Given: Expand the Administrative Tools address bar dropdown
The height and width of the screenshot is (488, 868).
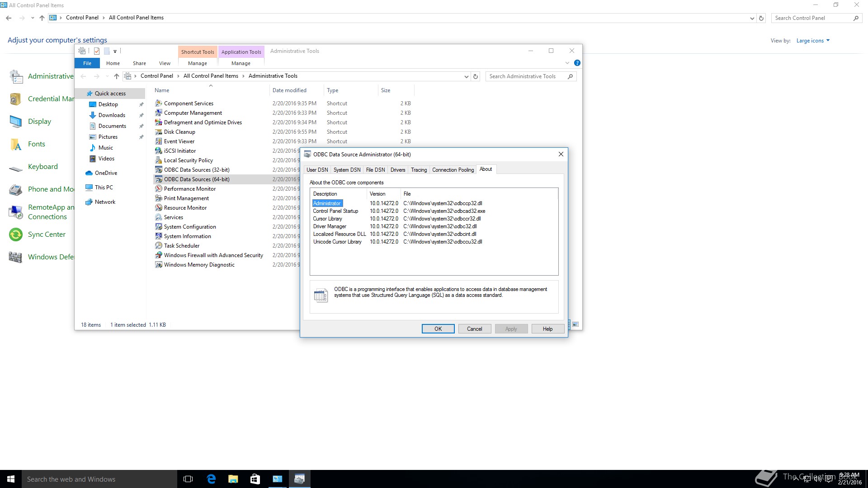Looking at the screenshot, I should point(466,76).
